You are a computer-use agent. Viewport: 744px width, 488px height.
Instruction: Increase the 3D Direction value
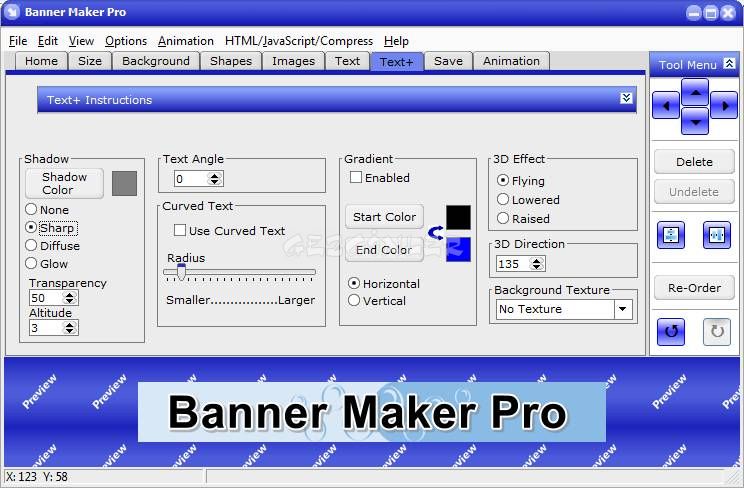[x=537, y=261]
